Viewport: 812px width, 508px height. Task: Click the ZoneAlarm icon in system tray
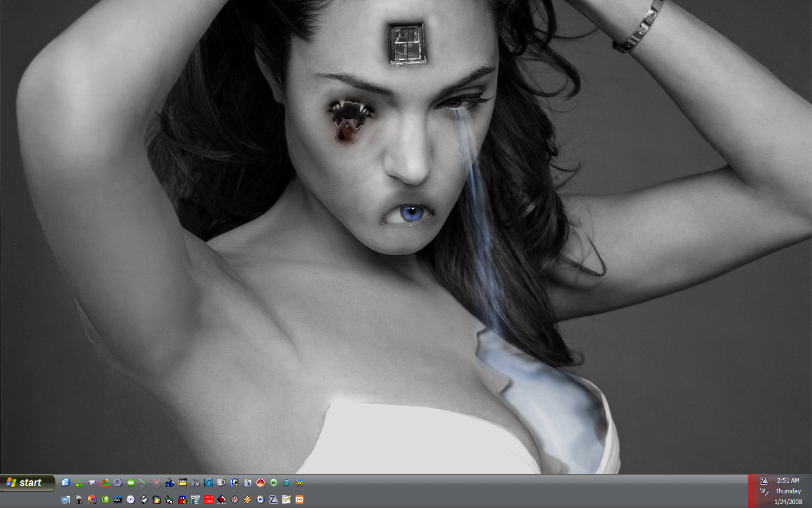tap(764, 481)
